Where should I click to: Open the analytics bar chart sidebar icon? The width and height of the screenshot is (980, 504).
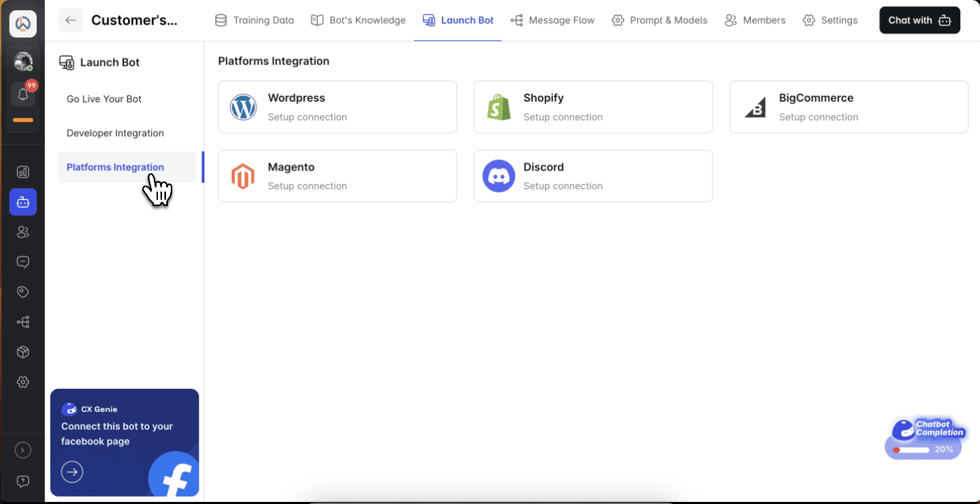[23, 172]
